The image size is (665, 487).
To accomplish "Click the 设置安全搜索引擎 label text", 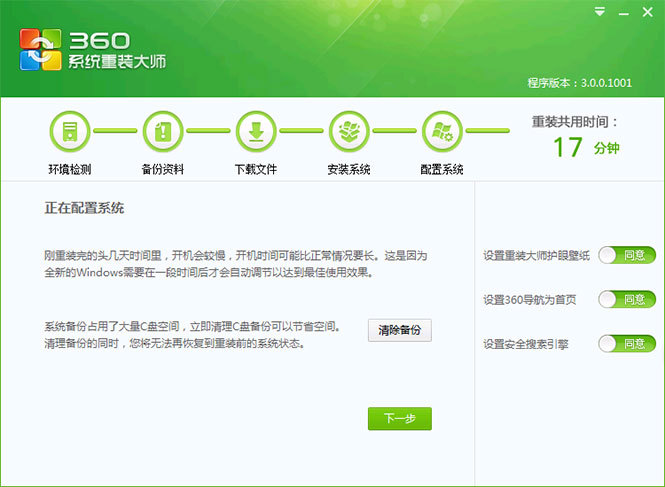I will (x=525, y=344).
